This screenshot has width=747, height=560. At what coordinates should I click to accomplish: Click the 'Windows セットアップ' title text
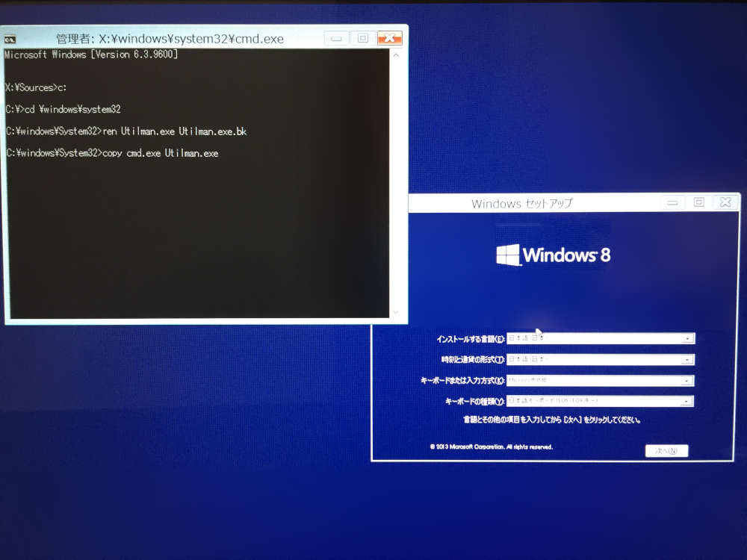(521, 204)
